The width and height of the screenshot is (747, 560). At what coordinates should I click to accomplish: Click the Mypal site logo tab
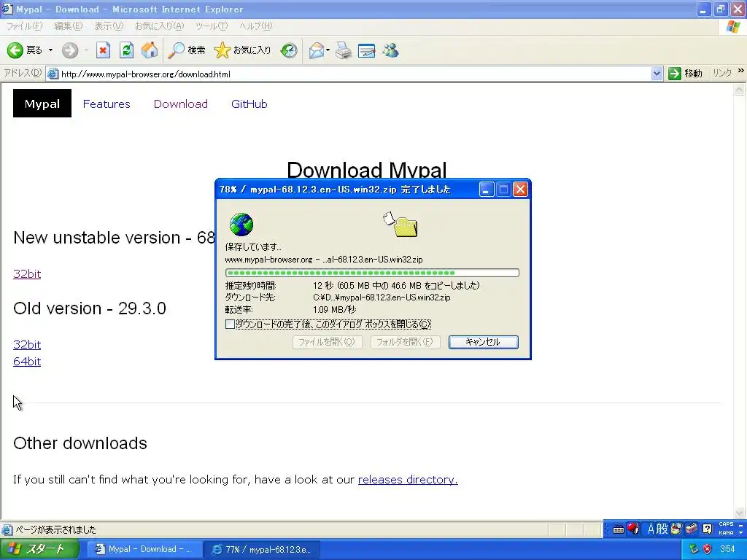click(x=42, y=104)
